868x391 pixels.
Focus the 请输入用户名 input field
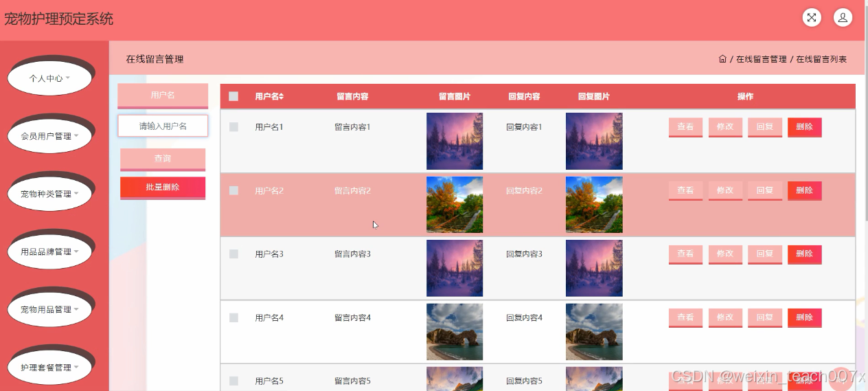point(163,126)
